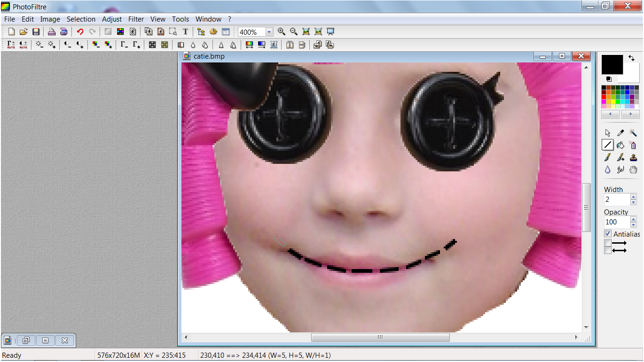Select the Paintbrush tool
This screenshot has width=644, height=362.
[x=608, y=157]
